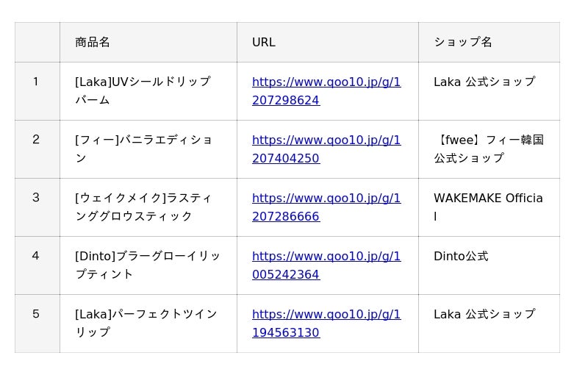
Task: Click the [Laka]UVシールドリップバーム product cell
Action: coord(148,91)
